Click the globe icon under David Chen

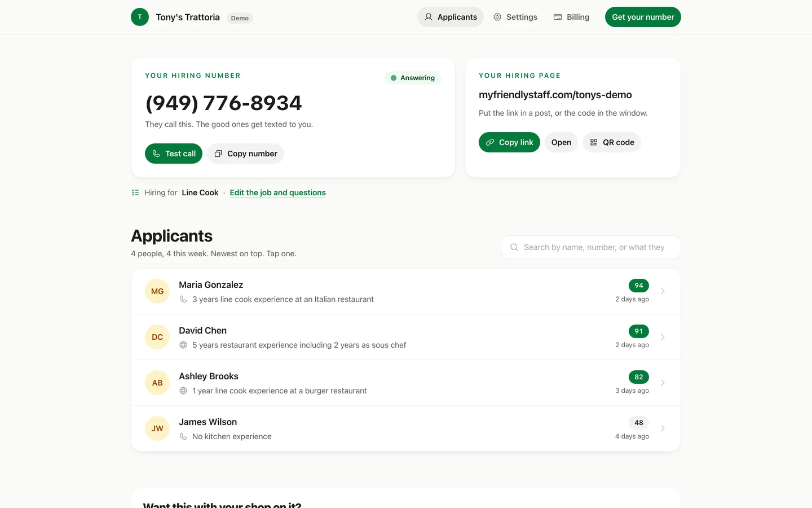(x=183, y=345)
